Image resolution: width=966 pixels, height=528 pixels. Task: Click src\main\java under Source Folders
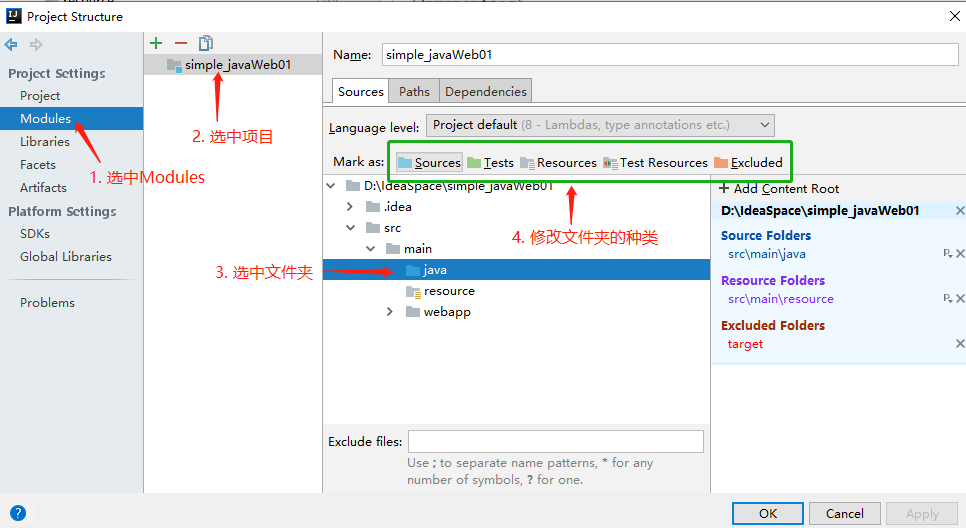click(766, 254)
